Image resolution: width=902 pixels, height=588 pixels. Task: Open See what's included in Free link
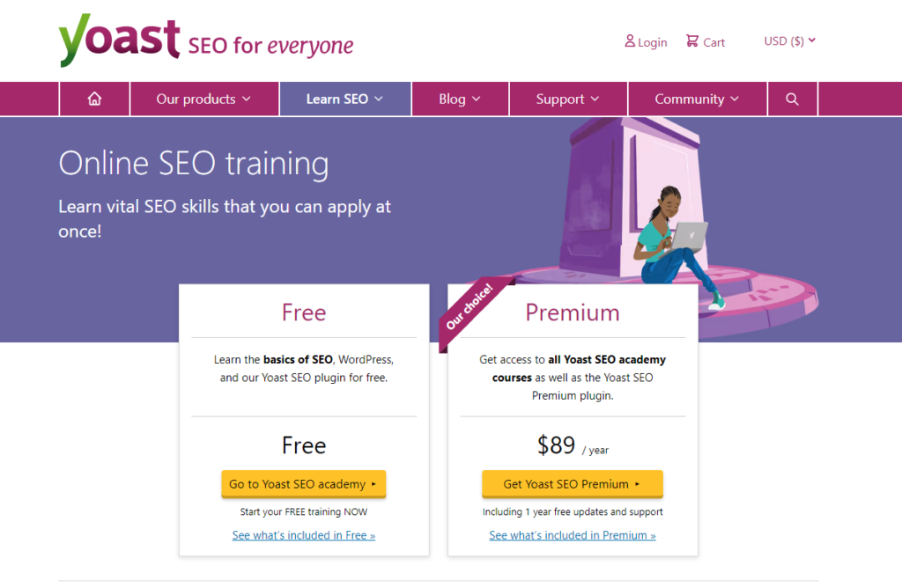pyautogui.click(x=303, y=535)
